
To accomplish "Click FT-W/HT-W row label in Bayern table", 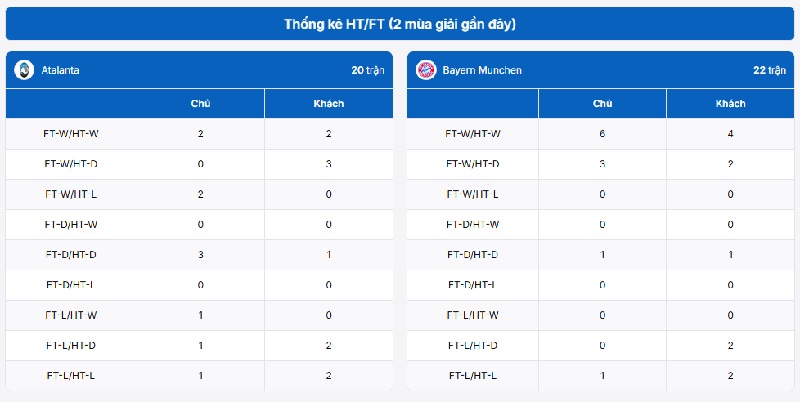I will (x=472, y=134).
